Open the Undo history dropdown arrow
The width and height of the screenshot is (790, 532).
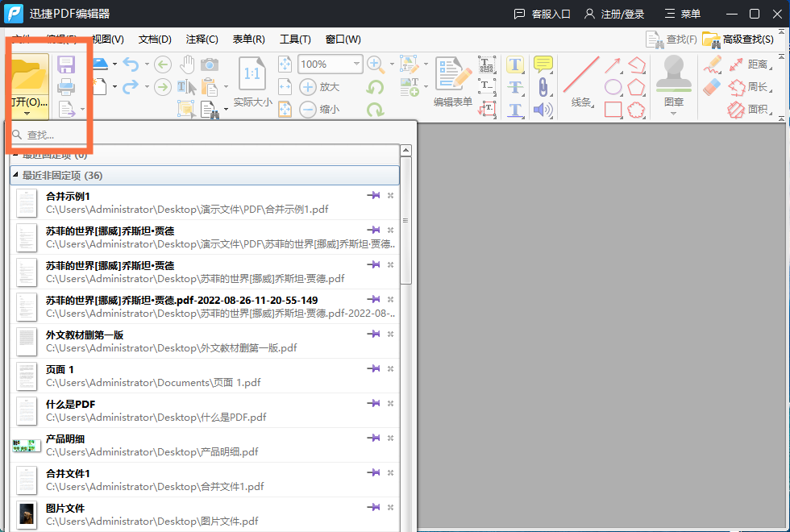click(x=147, y=64)
